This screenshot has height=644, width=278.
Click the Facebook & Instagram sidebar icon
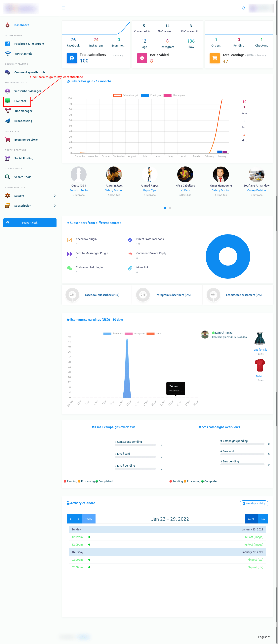(x=8, y=44)
